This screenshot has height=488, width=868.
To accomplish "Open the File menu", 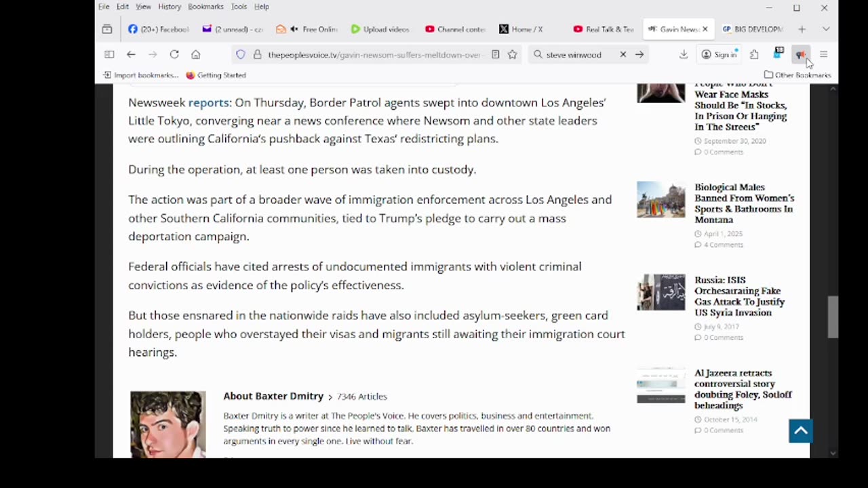I will point(104,7).
